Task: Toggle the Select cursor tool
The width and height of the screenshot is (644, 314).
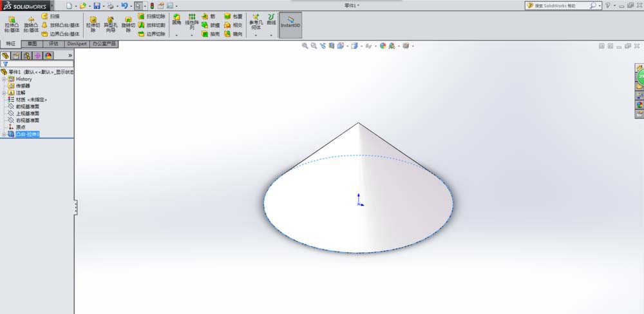Action: [138, 6]
